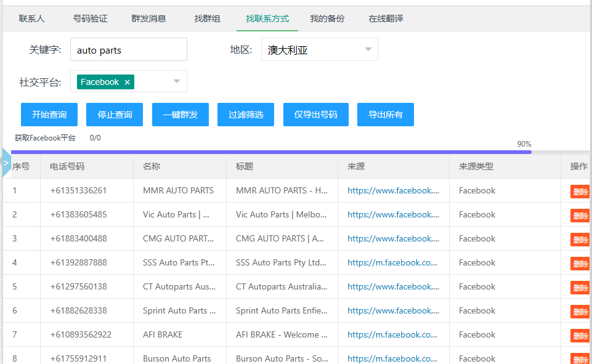Select phone number +61351336261
Screen dimensions: 592x364
point(78,191)
